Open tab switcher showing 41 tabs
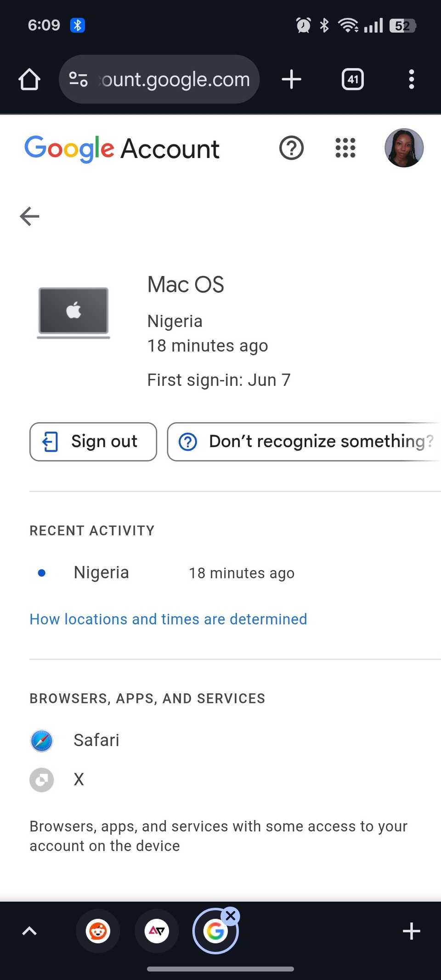 [353, 79]
